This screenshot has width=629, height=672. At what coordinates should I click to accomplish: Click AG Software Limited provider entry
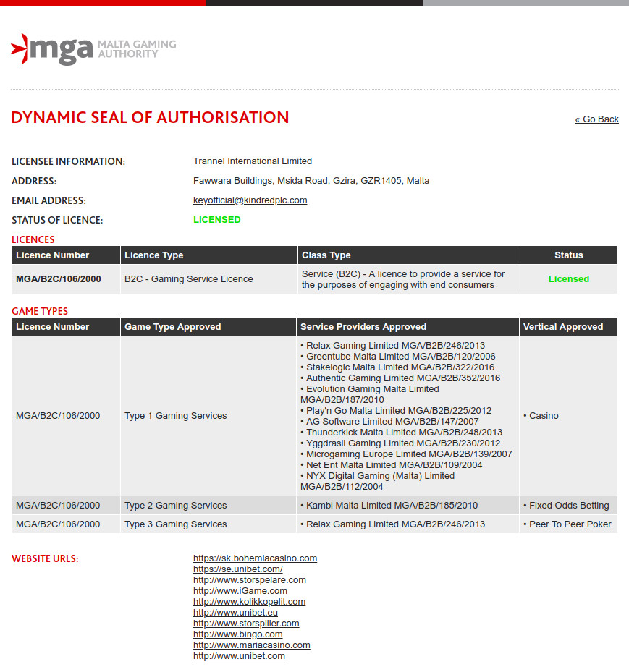[389, 422]
